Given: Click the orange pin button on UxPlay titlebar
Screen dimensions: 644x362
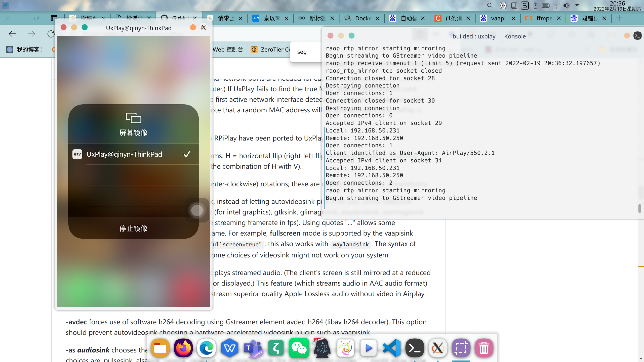Looking at the screenshot, I should tap(193, 27).
